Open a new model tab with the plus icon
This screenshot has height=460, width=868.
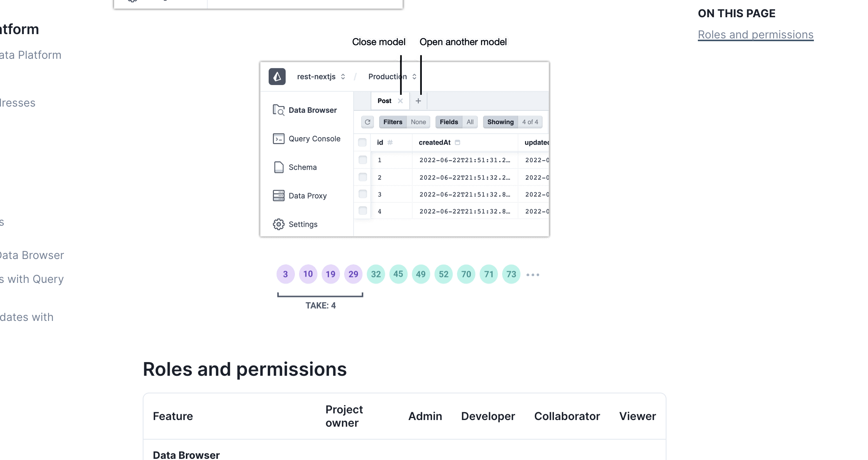418,101
